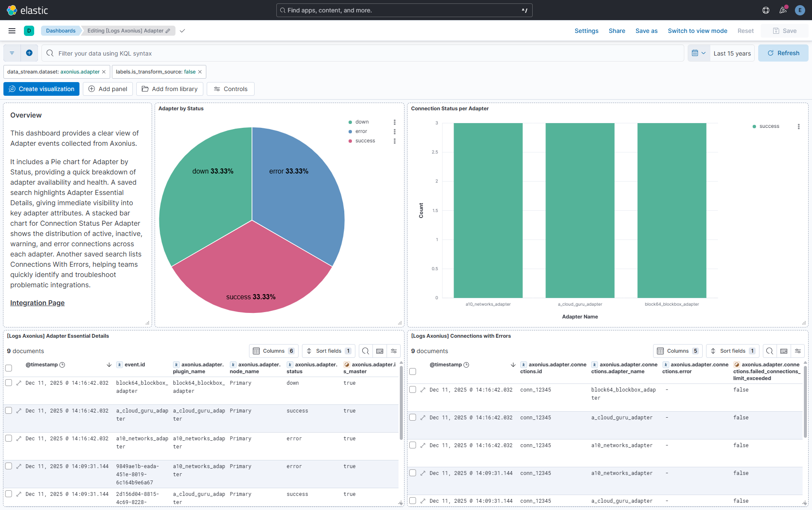The width and height of the screenshot is (812, 510).
Task: Remove data_stream.dataset filter pill
Action: pyautogui.click(x=104, y=72)
